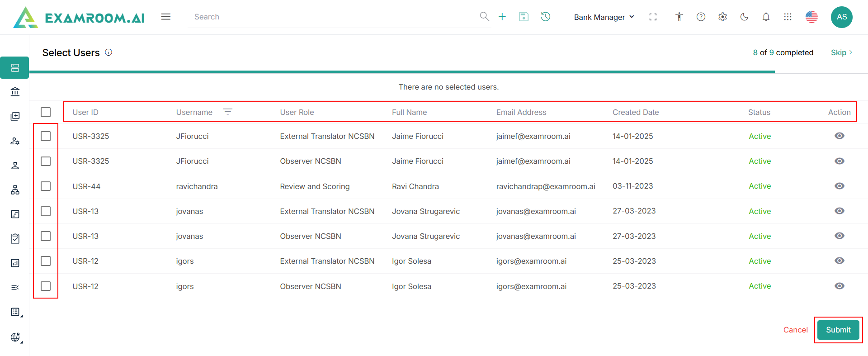Switch to dark mode with moon icon
The image size is (868, 356).
(x=744, y=17)
